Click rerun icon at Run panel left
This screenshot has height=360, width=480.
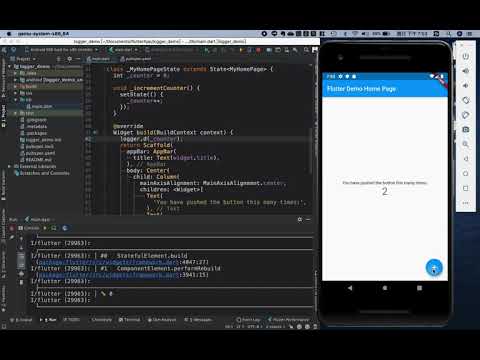pos(12,228)
